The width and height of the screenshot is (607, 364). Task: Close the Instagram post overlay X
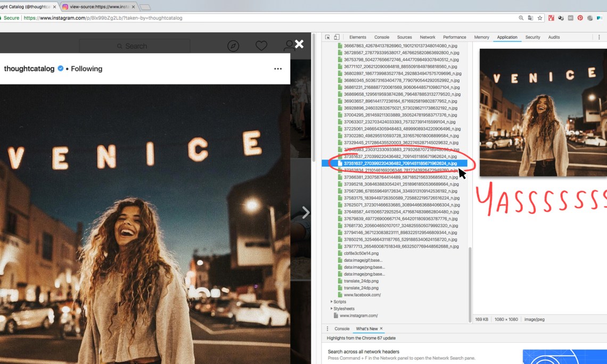coord(299,44)
